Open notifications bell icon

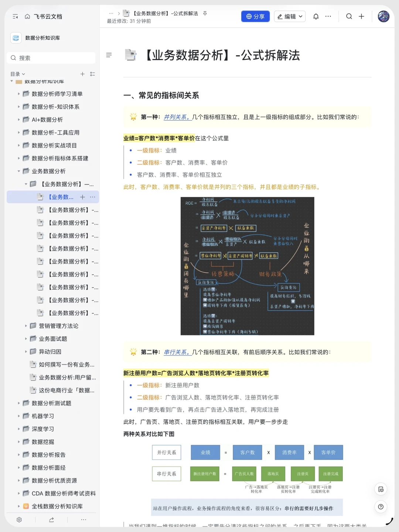[x=316, y=17]
